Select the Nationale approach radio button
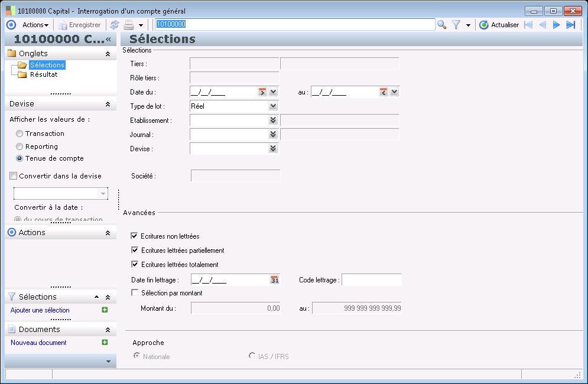588x384 pixels. click(137, 356)
